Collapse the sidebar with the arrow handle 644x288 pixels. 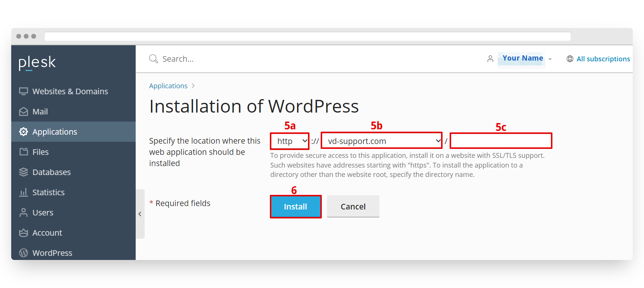point(140,214)
